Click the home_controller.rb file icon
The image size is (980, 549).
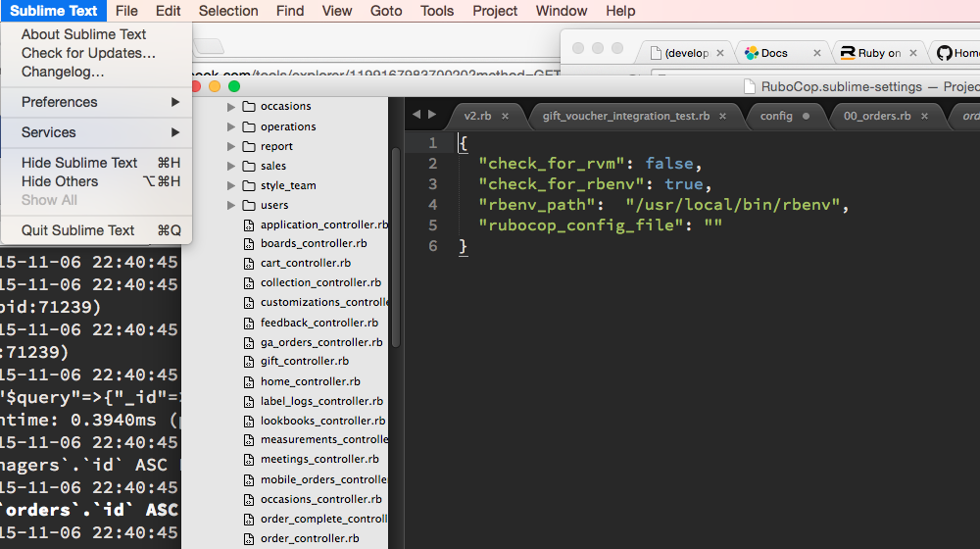249,382
